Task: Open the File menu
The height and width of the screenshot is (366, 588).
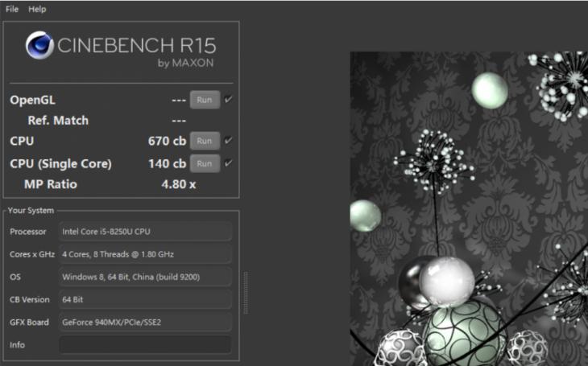Action: (x=12, y=10)
